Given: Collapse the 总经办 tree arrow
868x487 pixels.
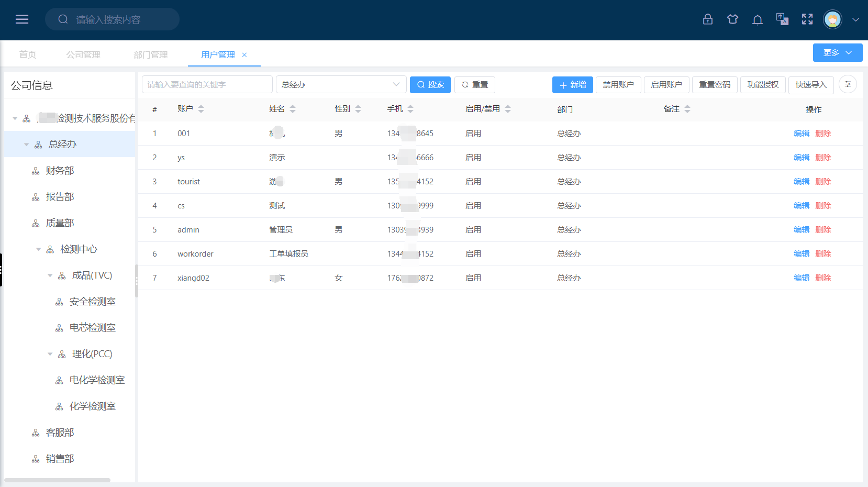Looking at the screenshot, I should click(x=27, y=145).
